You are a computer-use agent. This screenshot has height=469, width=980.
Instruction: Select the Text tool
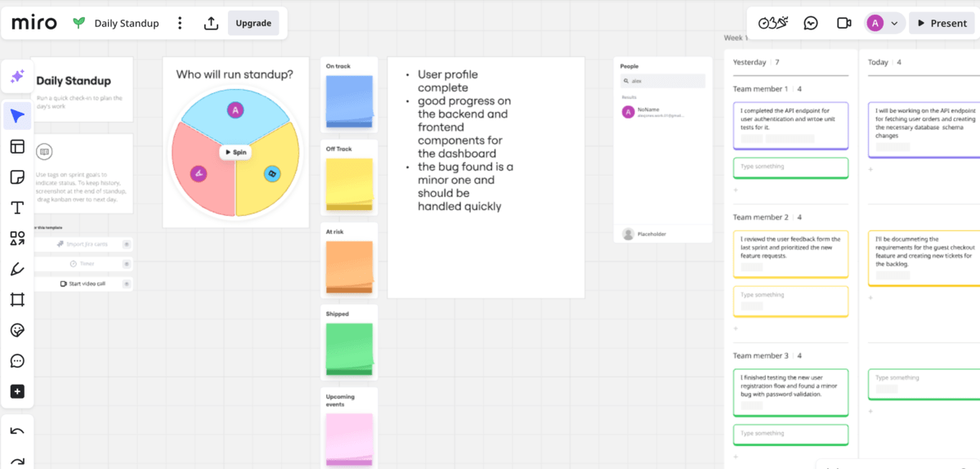coord(17,208)
